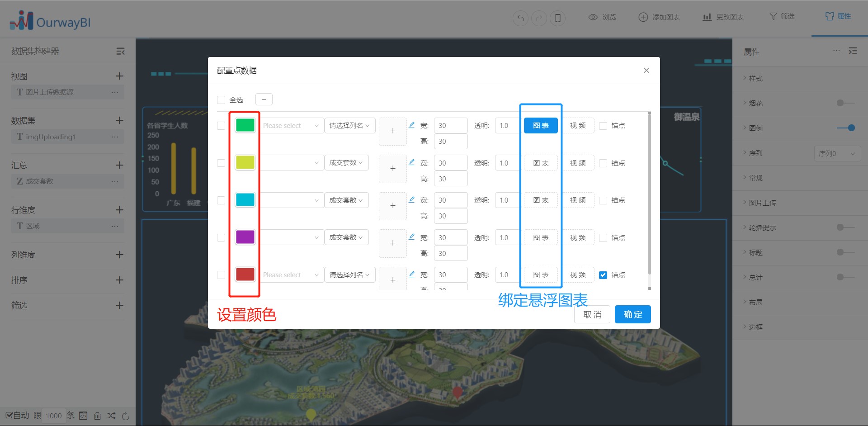Click the 确定 confirm button
The width and height of the screenshot is (868, 426).
click(x=632, y=314)
